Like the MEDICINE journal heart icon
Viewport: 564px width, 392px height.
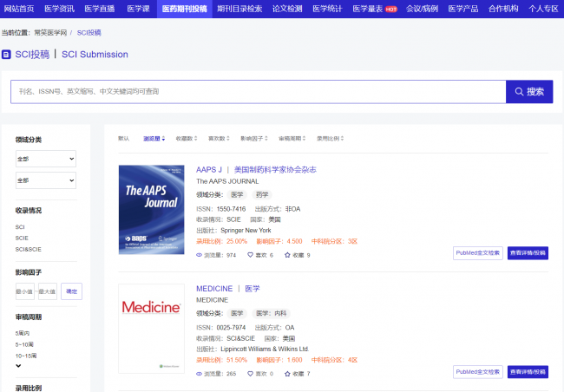(x=251, y=374)
